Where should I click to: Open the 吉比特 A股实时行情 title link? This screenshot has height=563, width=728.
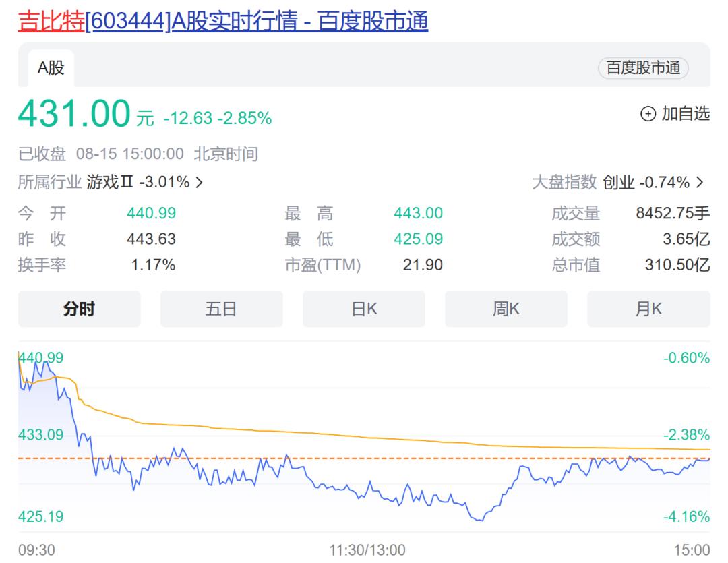222,22
